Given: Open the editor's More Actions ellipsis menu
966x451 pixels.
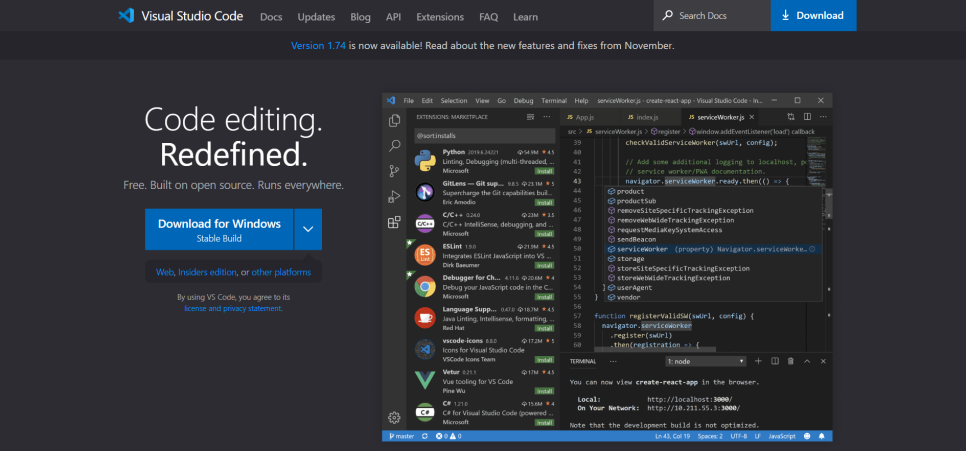Looking at the screenshot, I should (x=822, y=116).
